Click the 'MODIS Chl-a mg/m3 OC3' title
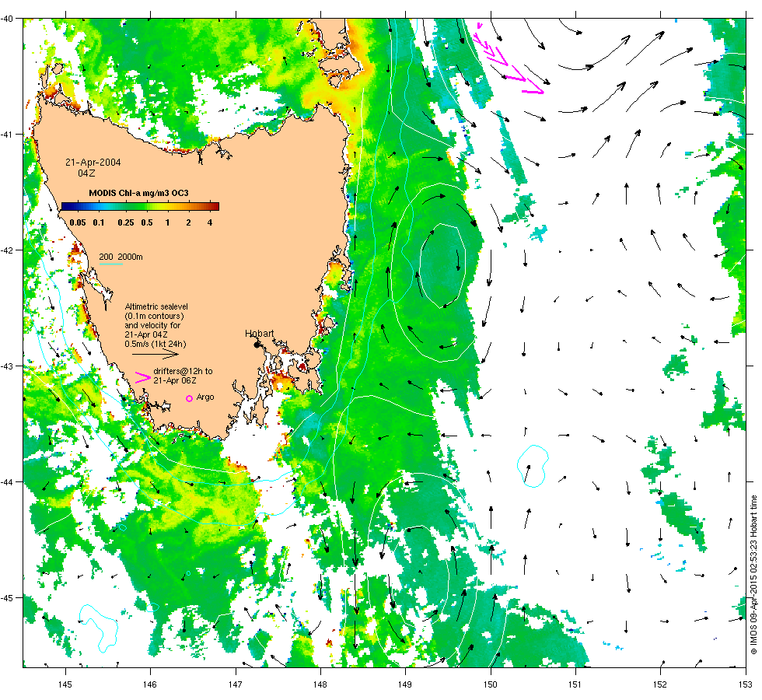Screen dimensions: 762x700 pos(138,193)
